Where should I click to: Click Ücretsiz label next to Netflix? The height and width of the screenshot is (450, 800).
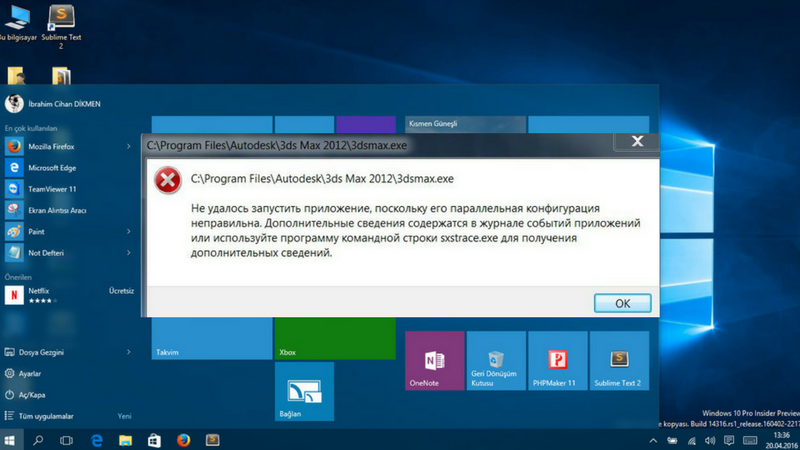[121, 291]
